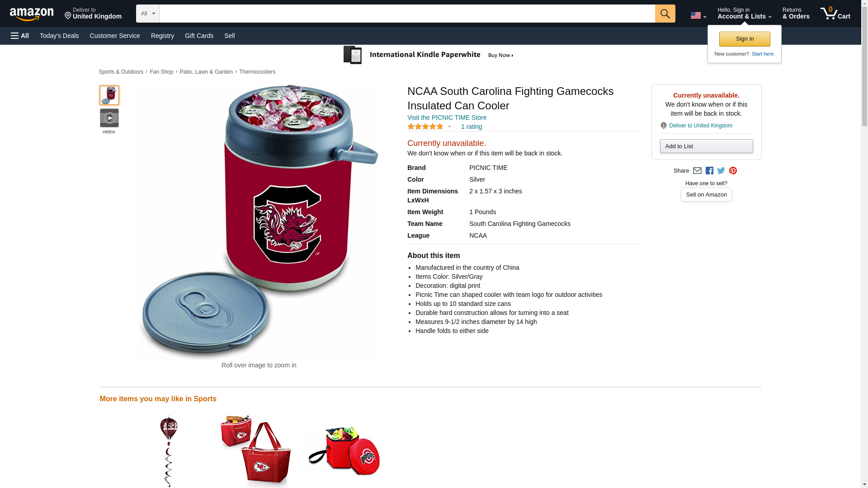Viewport: 868px width, 488px height.
Task: Share product on Facebook
Action: coord(709,171)
